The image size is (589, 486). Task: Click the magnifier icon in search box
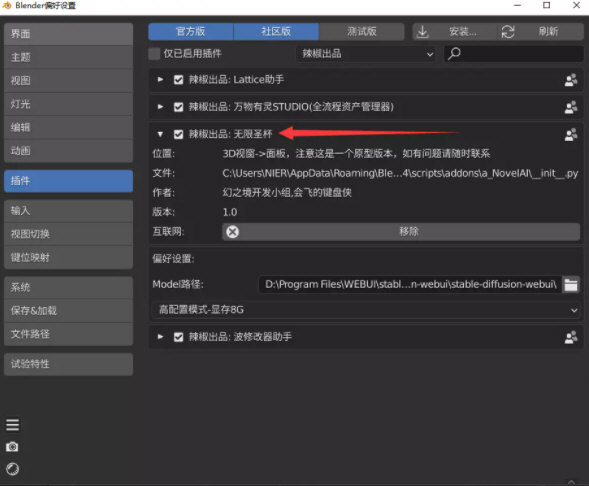(x=454, y=53)
